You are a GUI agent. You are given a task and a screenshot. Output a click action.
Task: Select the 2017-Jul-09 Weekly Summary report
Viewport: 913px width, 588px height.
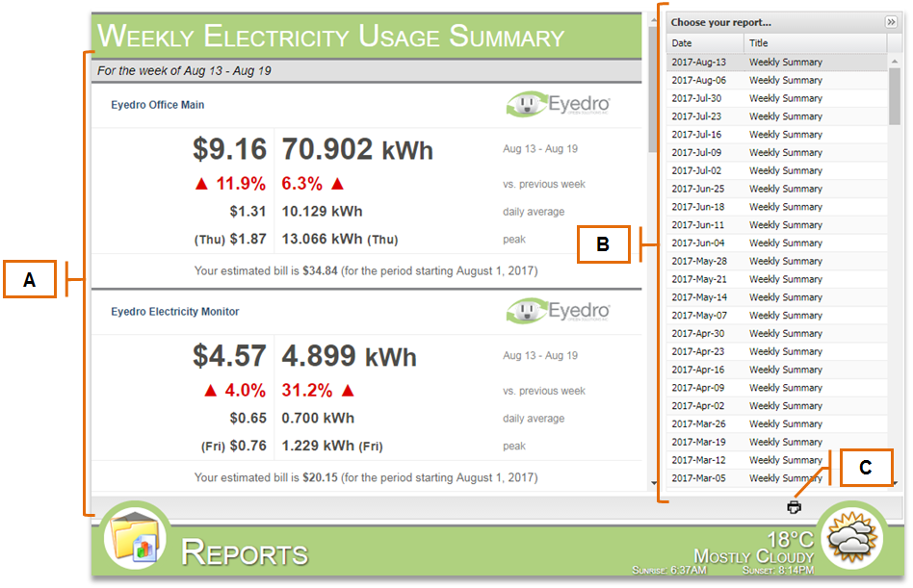(x=777, y=152)
